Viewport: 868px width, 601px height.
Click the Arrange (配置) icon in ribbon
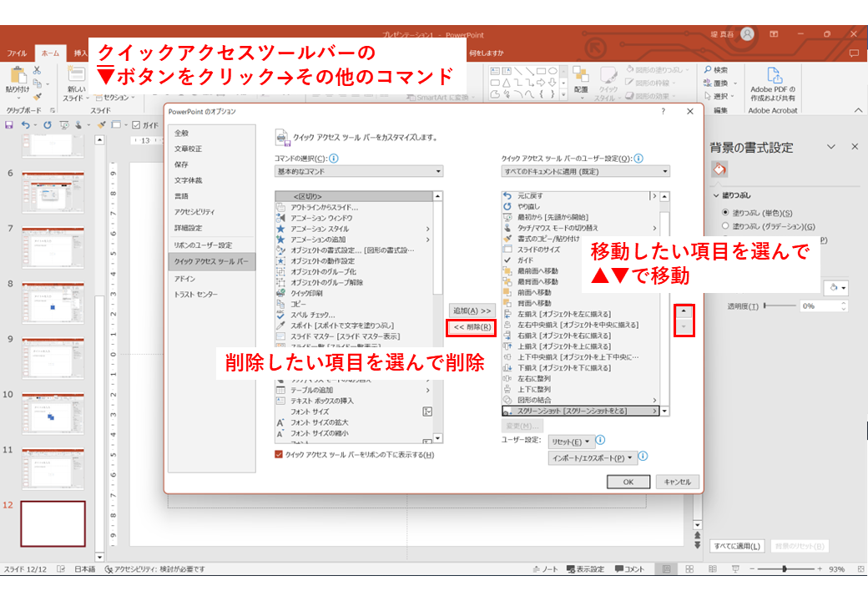[x=580, y=74]
